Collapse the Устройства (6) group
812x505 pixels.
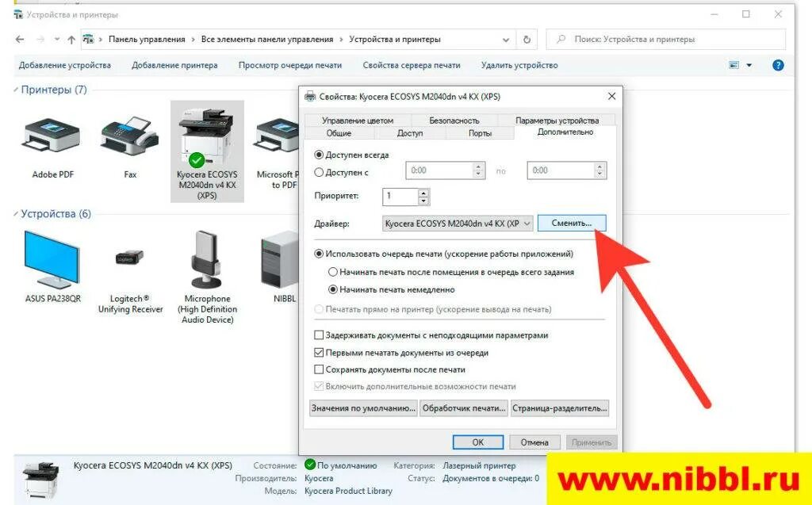click(x=16, y=214)
